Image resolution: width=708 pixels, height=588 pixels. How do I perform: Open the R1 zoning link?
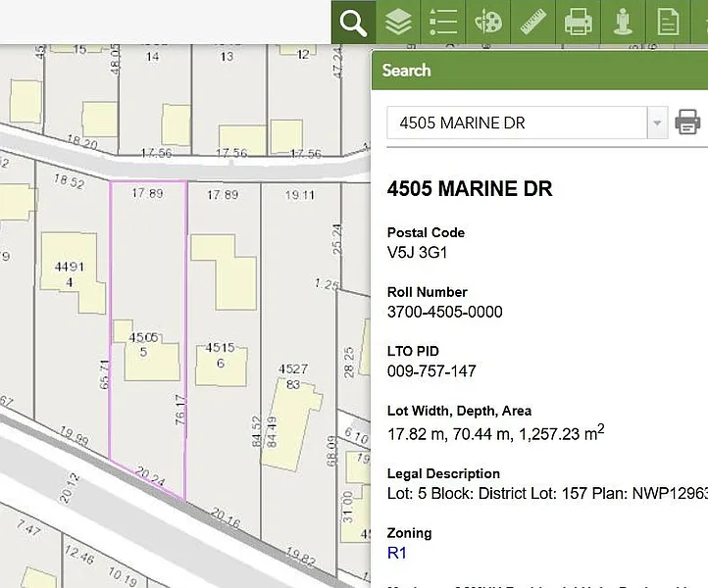[397, 553]
